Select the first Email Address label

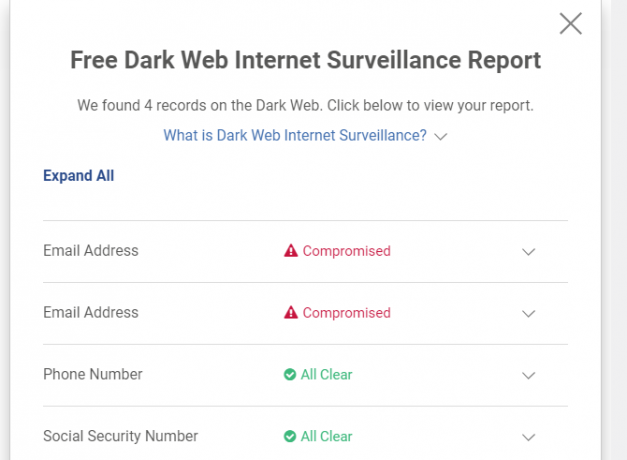tap(91, 250)
